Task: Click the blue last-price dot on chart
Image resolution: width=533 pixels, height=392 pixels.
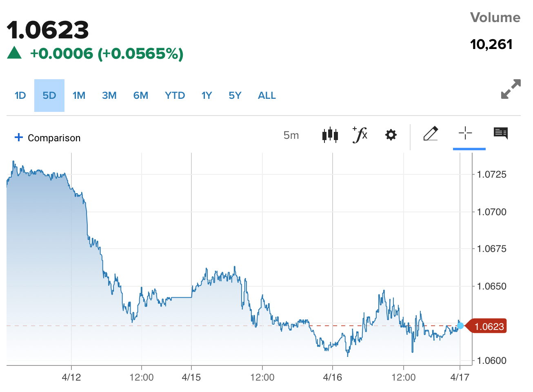Action: [x=460, y=325]
